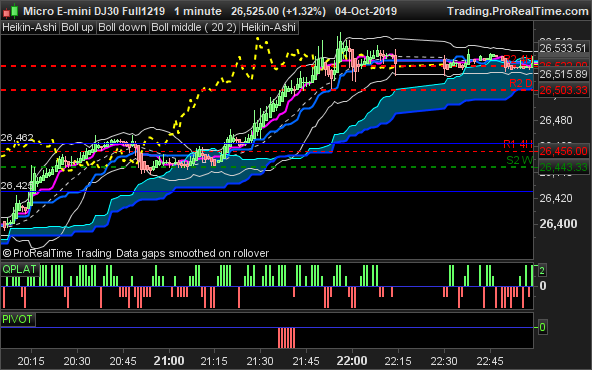Click the red 26,456.00 price label
This screenshot has height=370, width=592.
(563, 151)
